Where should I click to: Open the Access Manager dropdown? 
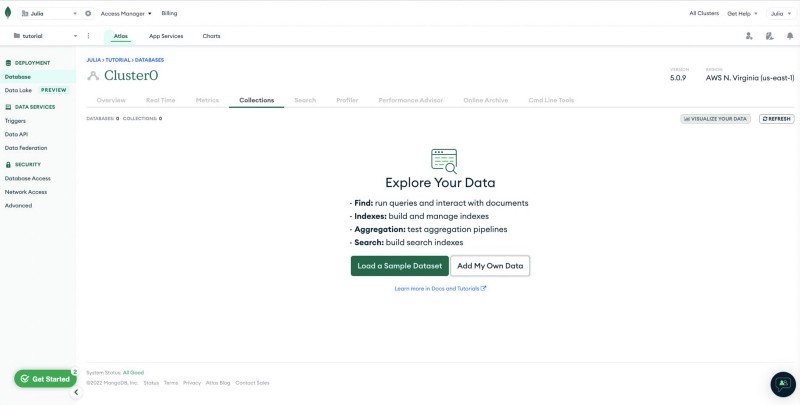126,14
